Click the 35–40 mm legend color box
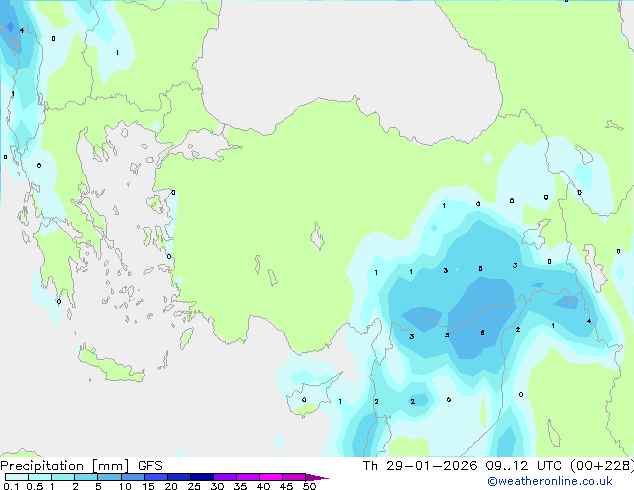Viewport: 634px width, 490px height. (247, 477)
